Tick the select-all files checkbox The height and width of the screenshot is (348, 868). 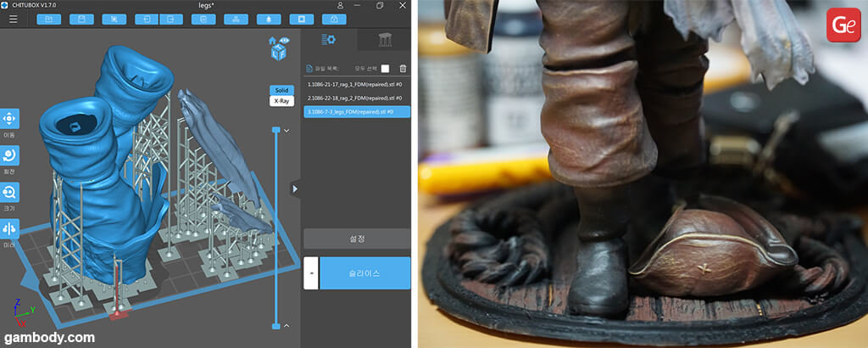385,69
